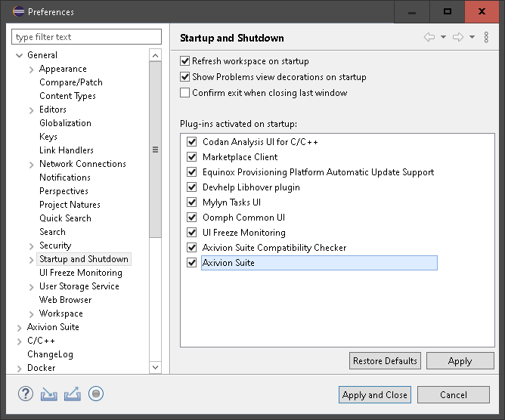Select Link Handlers in the tree
Viewport: 505px width, 420px height.
(67, 150)
